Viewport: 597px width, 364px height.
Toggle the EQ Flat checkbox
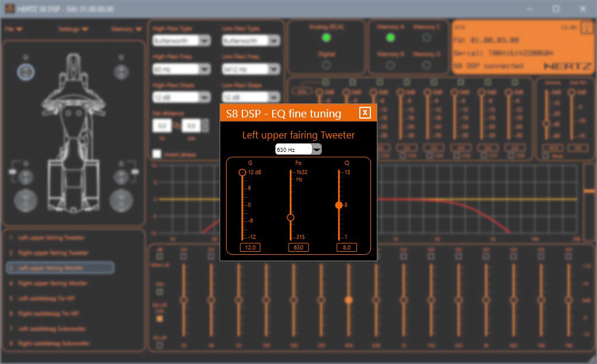(160, 292)
